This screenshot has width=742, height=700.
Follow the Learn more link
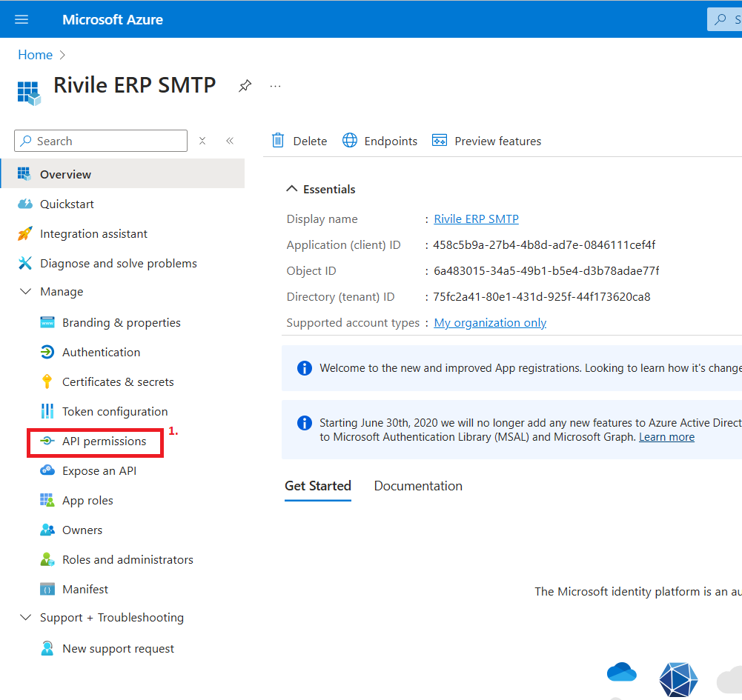click(666, 437)
